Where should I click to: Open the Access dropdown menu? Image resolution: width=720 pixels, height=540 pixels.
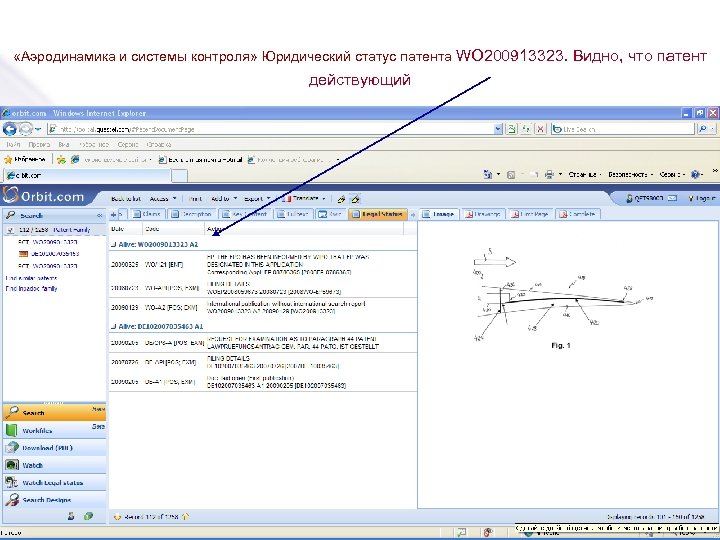[163, 199]
